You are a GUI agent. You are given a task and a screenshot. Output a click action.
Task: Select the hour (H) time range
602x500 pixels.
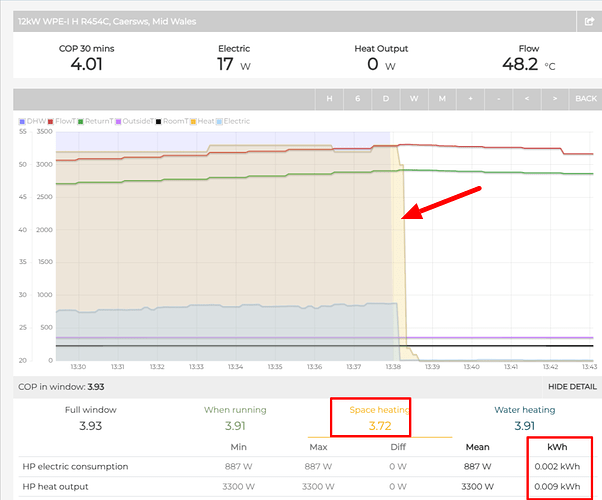(329, 99)
